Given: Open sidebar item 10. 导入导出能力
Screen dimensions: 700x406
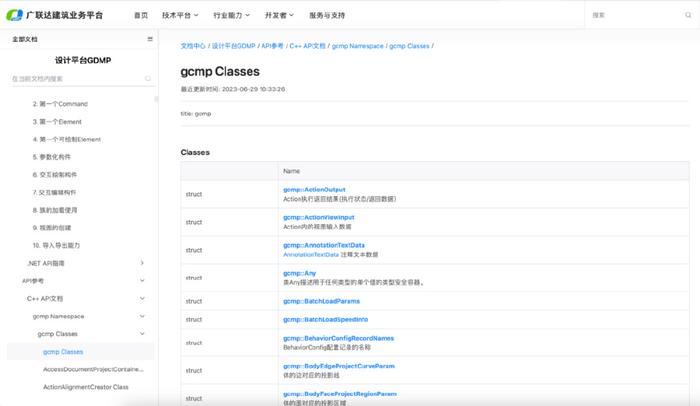Looking at the screenshot, I should pos(56,245).
